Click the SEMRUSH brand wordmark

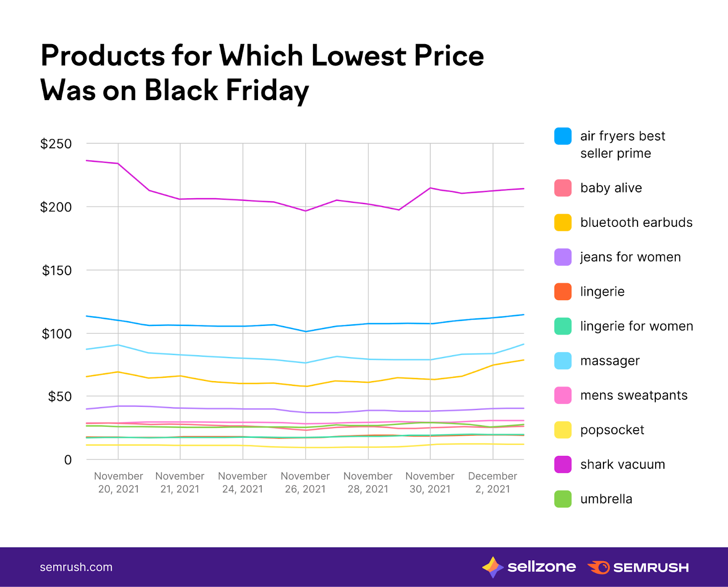[x=651, y=567]
